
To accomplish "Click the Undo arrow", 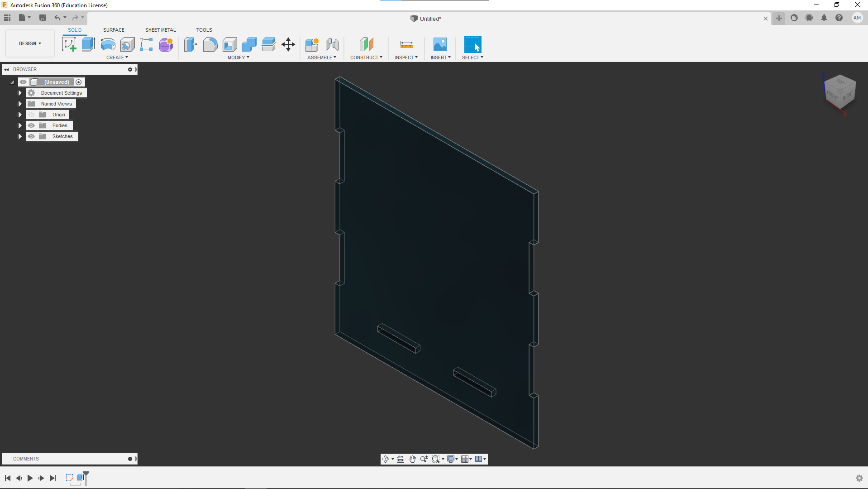I will (x=57, y=18).
